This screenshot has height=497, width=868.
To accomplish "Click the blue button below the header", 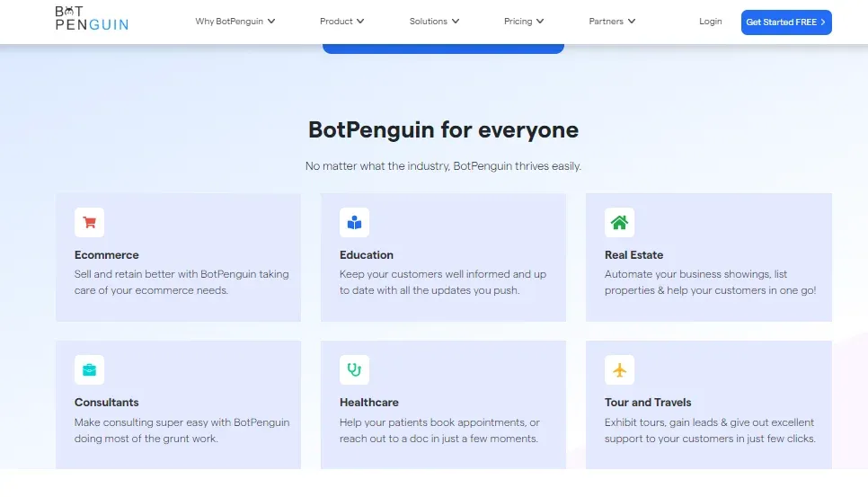I will 443,49.
